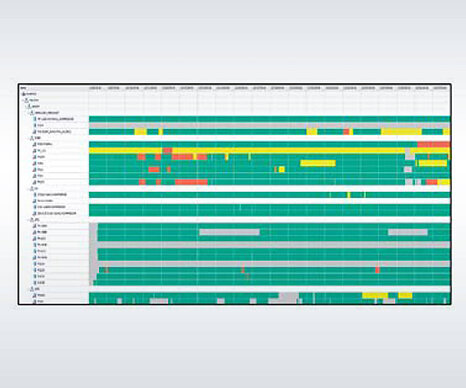Click the red segment ending the top green bar
This screenshot has width=466, height=388.
(434, 144)
